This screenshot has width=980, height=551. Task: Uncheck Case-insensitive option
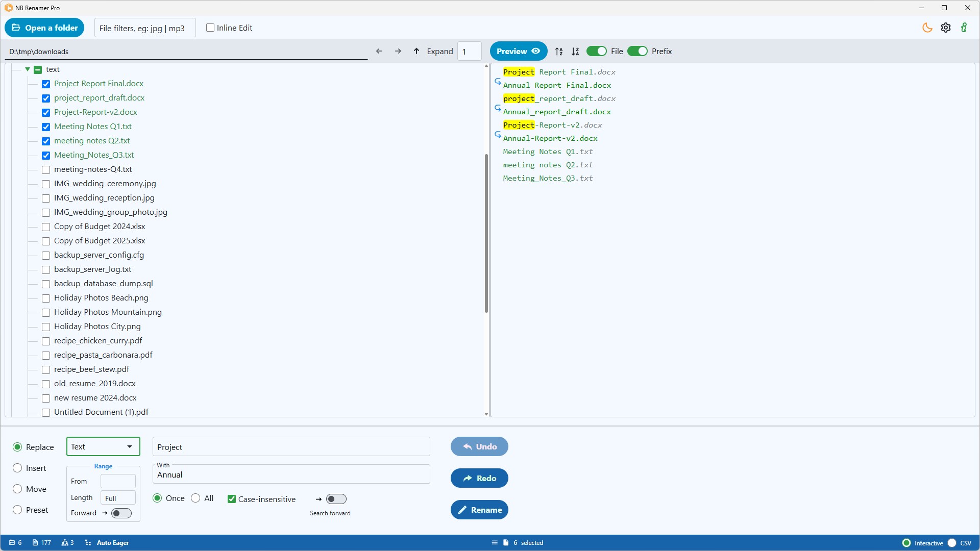click(x=232, y=499)
